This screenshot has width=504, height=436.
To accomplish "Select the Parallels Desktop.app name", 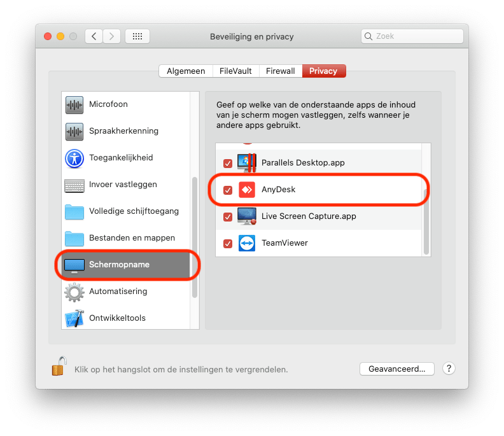I will (x=303, y=163).
